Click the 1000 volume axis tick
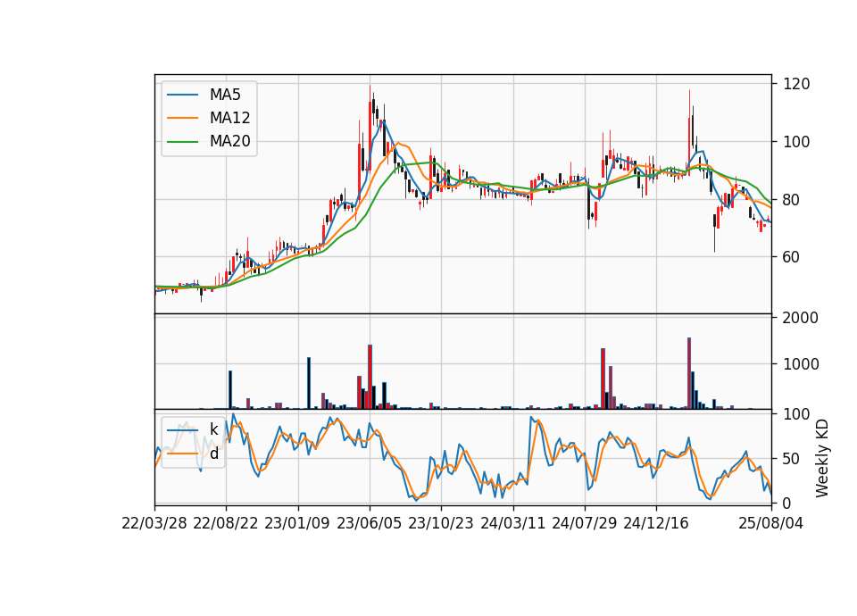 [x=801, y=364]
